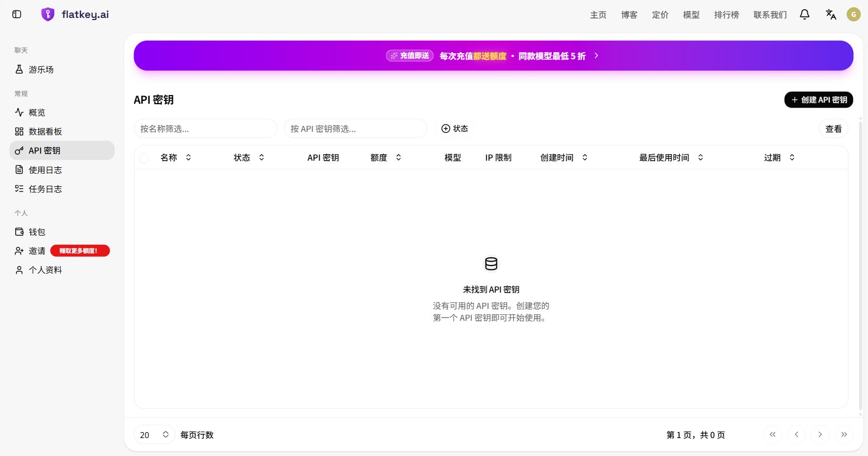
Task: Go to last page double-chevron button
Action: tap(844, 434)
